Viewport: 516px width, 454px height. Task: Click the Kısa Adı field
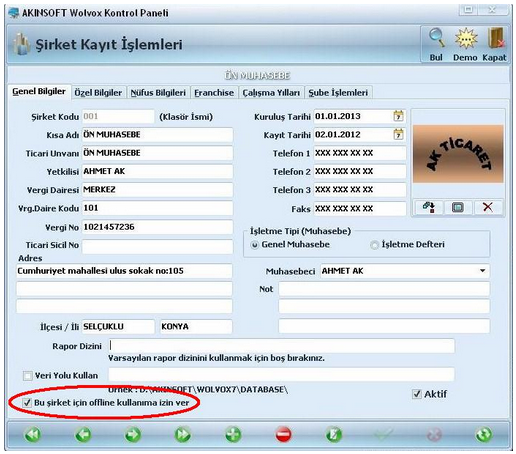coord(157,135)
